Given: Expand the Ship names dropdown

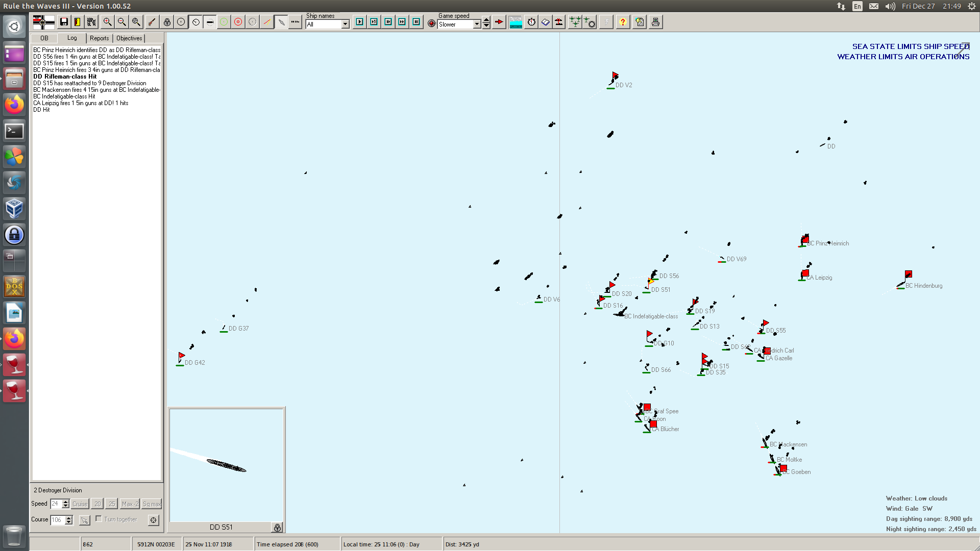Looking at the screenshot, I should pyautogui.click(x=346, y=24).
